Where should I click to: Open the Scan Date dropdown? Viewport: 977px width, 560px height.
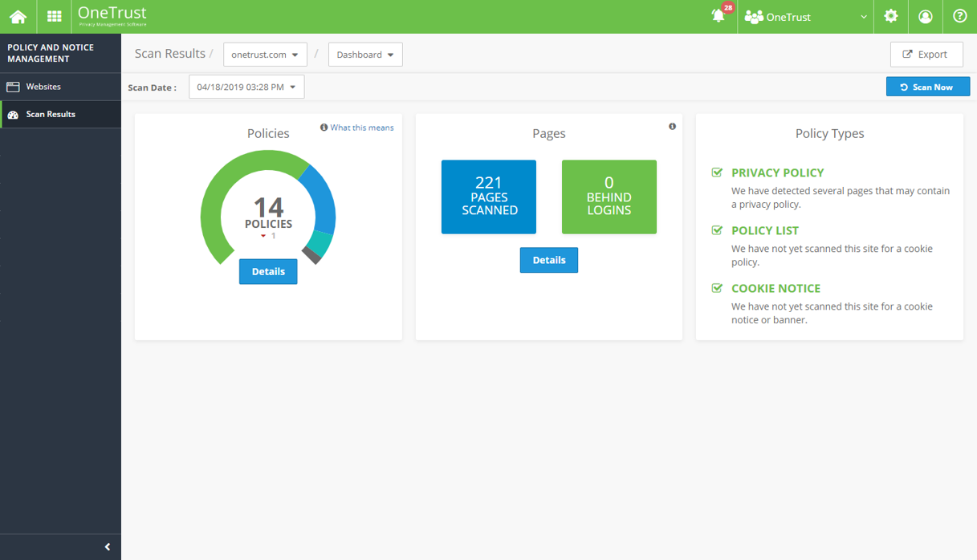(x=246, y=87)
